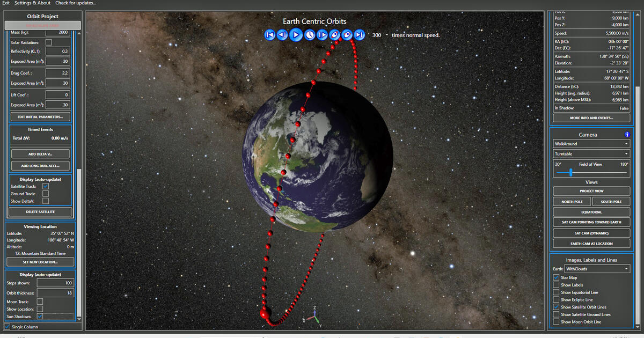Select the first orbit direction icon in toolbar

coord(335,35)
